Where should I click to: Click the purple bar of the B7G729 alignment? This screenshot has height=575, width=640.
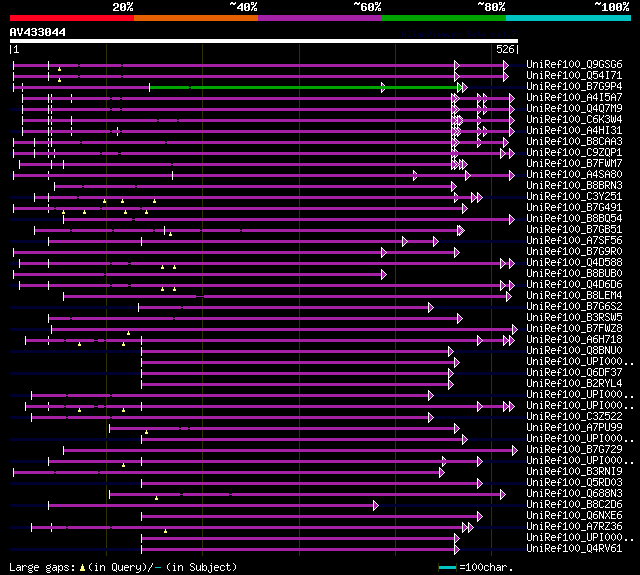pyautogui.click(x=288, y=451)
